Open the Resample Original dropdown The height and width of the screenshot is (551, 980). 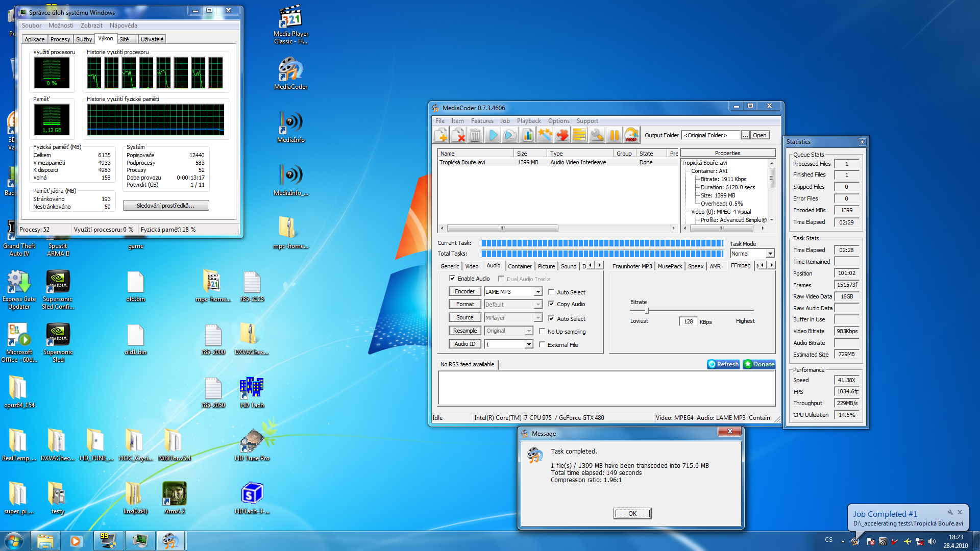[509, 331]
